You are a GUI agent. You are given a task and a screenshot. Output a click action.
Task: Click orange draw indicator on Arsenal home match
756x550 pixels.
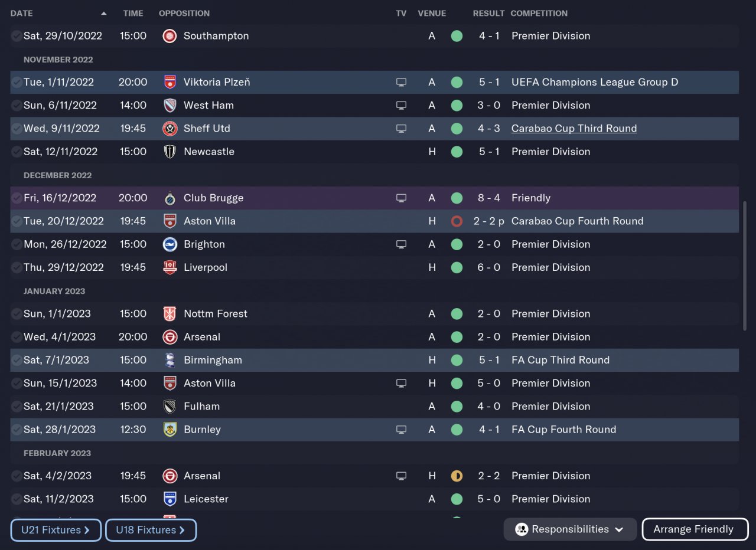coord(457,476)
